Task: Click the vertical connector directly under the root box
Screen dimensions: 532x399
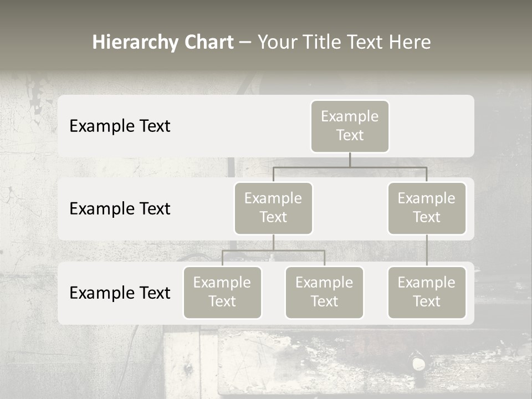Action: [350, 160]
